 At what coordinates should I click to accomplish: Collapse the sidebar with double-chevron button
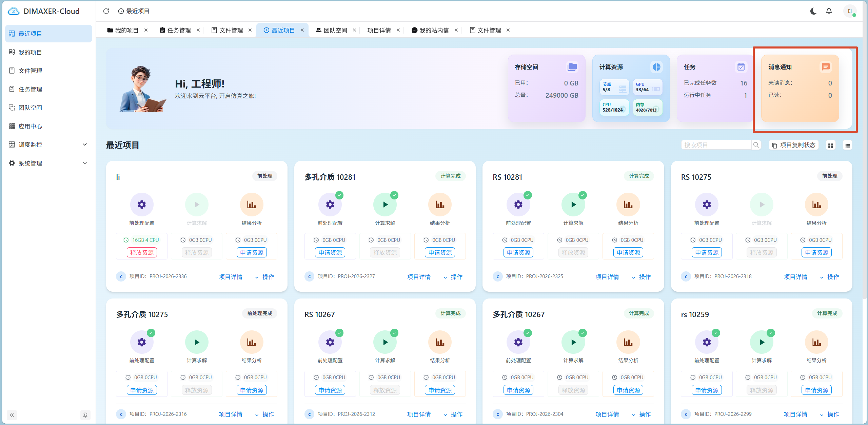(x=12, y=415)
